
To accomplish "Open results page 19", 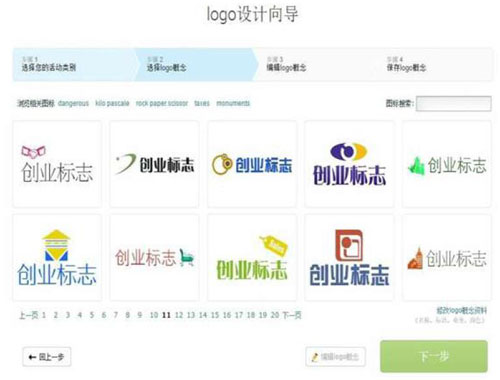I will coord(263,315).
